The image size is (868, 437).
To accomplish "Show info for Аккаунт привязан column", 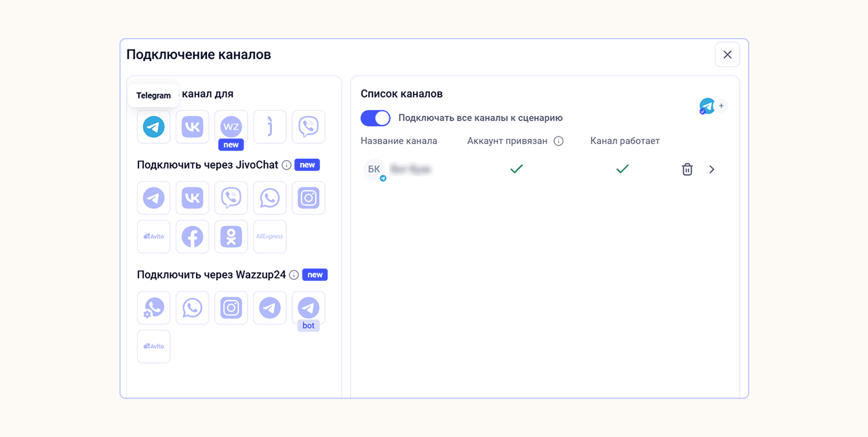I will tap(559, 141).
